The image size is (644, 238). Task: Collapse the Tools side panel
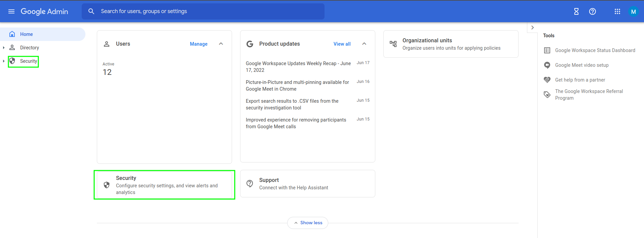coord(532,28)
